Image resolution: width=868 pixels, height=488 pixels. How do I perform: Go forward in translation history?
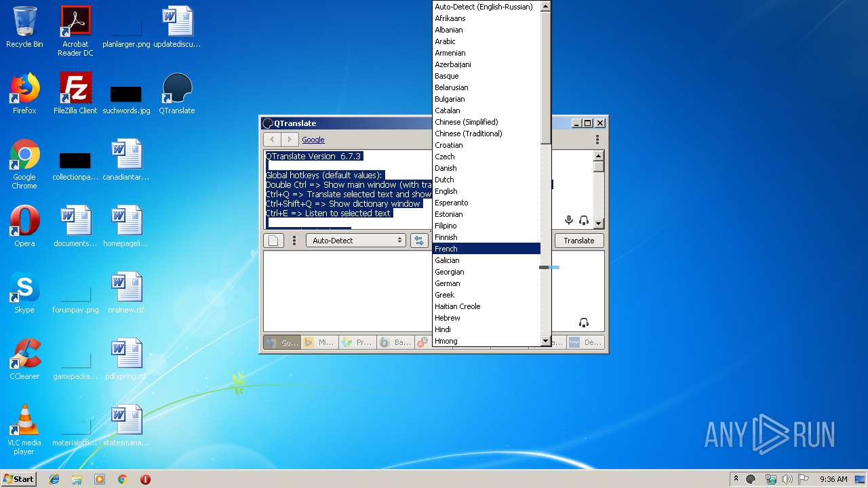tap(290, 140)
